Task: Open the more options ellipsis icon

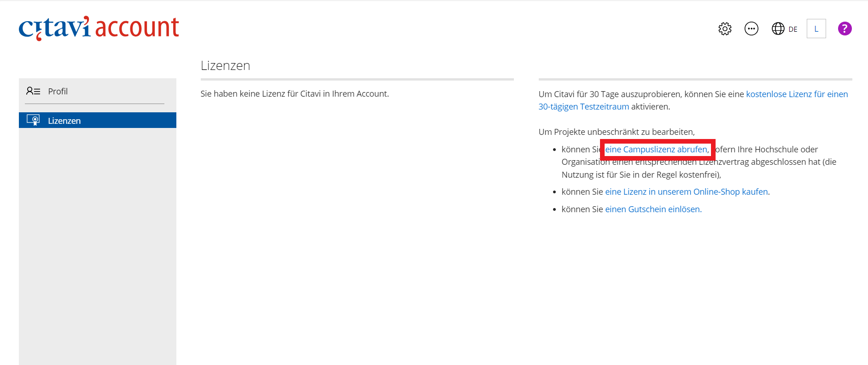Action: point(751,29)
